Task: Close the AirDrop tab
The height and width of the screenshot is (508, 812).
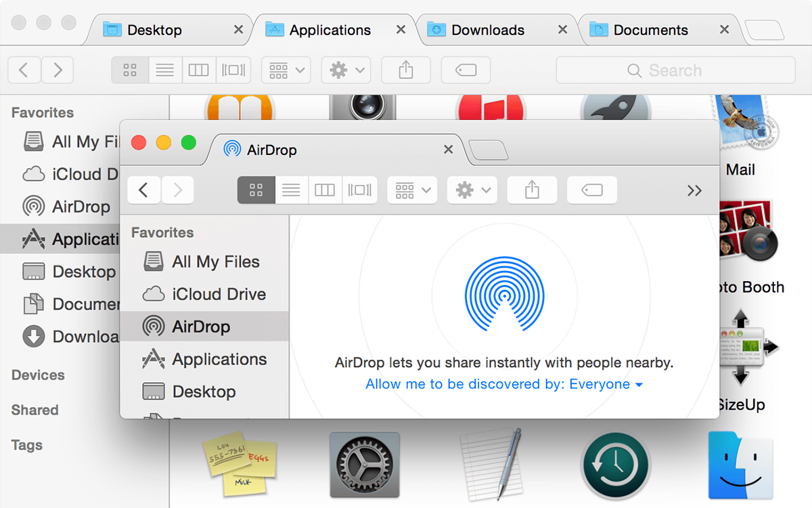Action: (448, 150)
